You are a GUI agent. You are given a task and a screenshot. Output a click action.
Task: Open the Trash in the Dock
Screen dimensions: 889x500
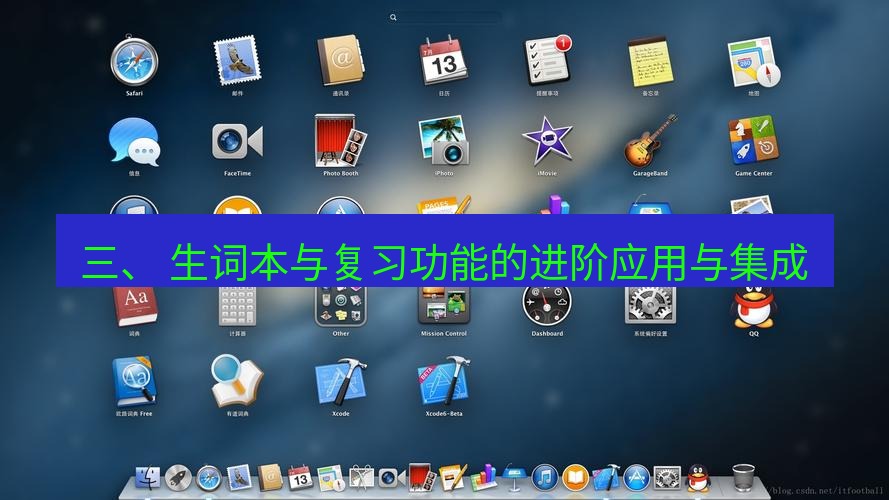tap(743, 478)
